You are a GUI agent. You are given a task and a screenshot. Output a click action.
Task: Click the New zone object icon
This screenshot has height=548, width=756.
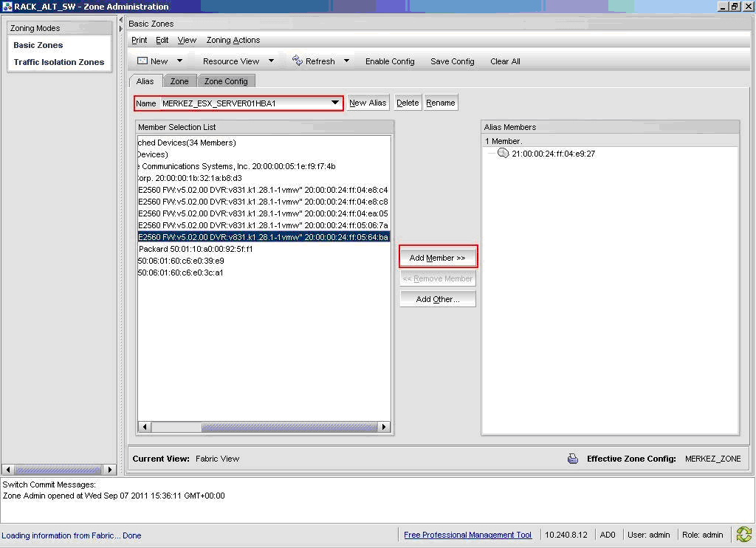143,61
